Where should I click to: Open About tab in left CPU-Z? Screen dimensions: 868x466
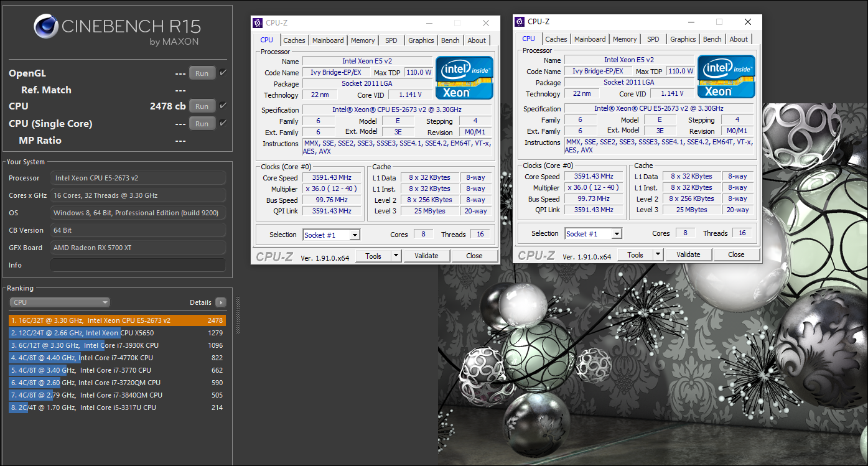(477, 40)
